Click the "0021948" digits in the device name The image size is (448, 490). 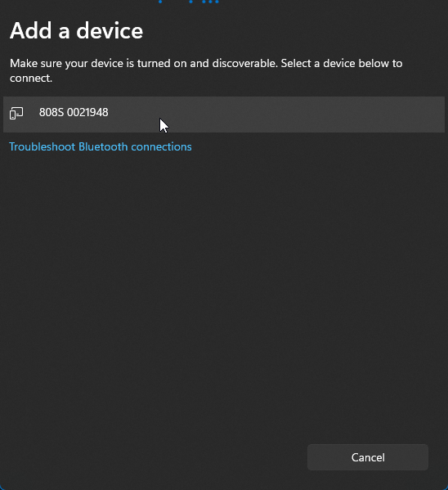87,113
